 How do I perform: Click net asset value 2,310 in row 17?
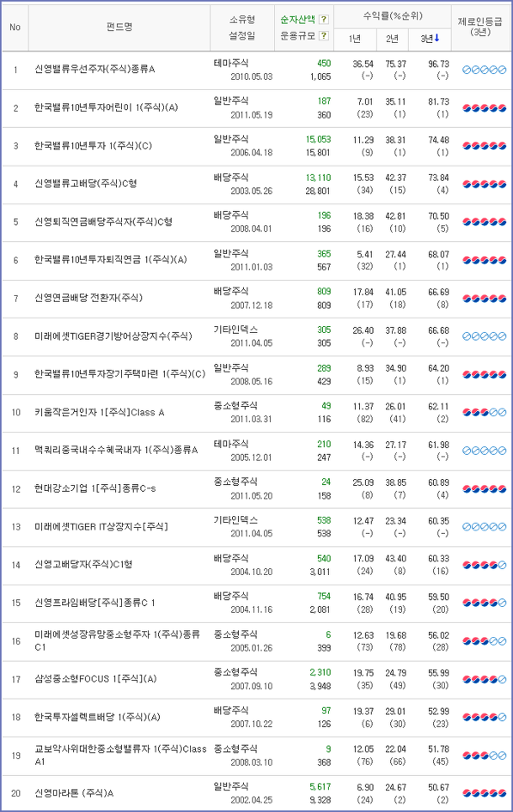tap(320, 672)
